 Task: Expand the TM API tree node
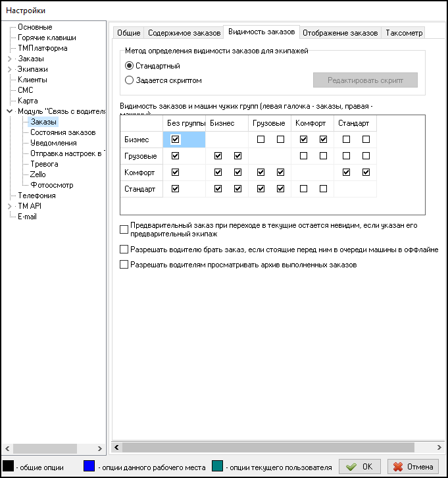(x=9, y=206)
